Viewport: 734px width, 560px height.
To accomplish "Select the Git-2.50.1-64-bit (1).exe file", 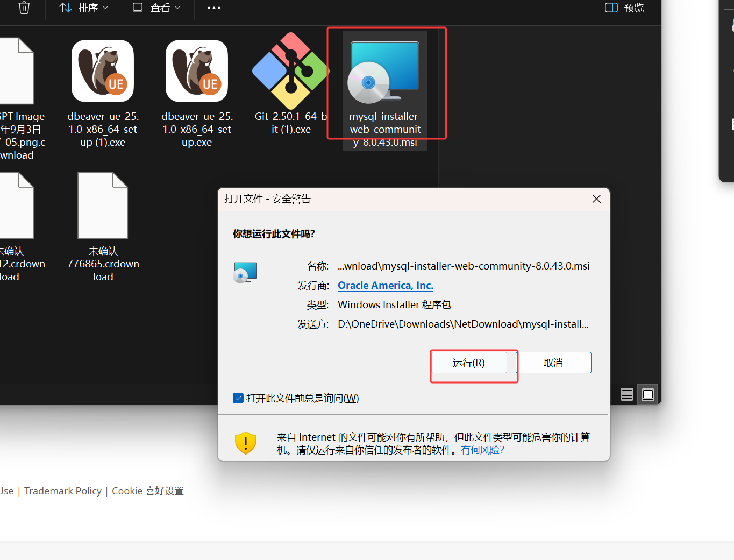I will (291, 84).
